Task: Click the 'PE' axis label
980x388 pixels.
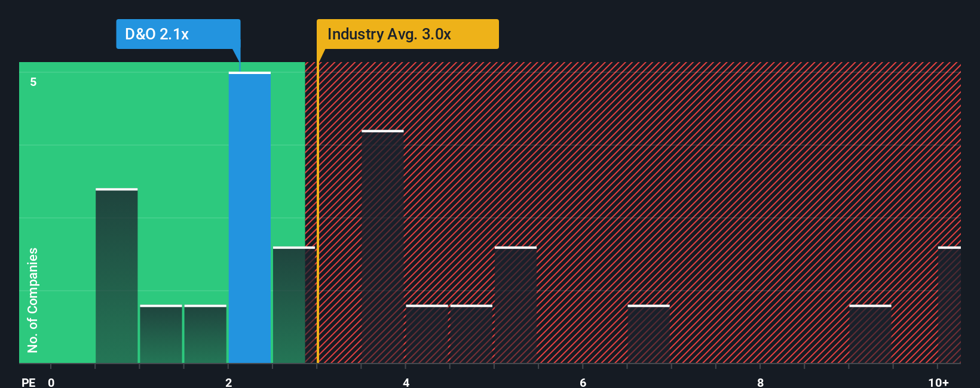Action: coord(29,382)
